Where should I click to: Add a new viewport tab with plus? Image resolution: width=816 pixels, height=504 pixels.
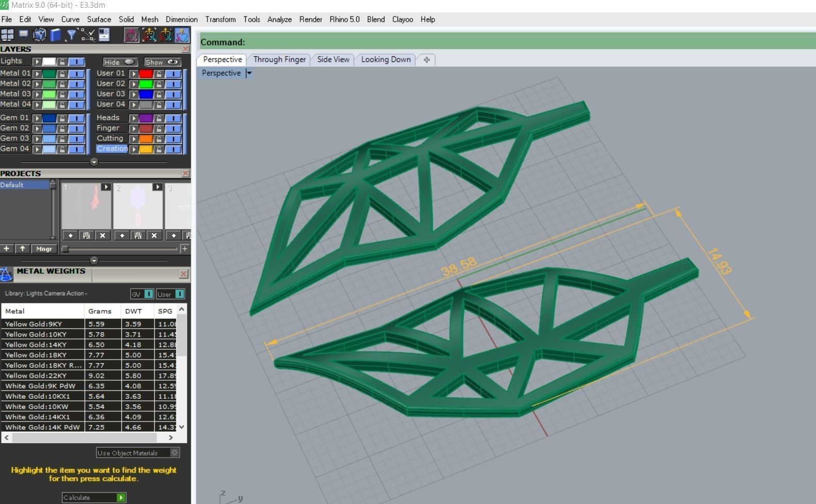point(427,60)
